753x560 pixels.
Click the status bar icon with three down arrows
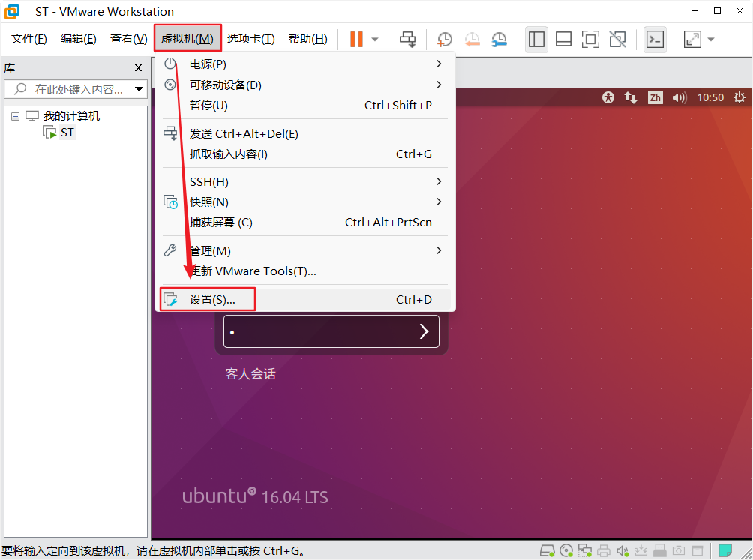point(641,550)
